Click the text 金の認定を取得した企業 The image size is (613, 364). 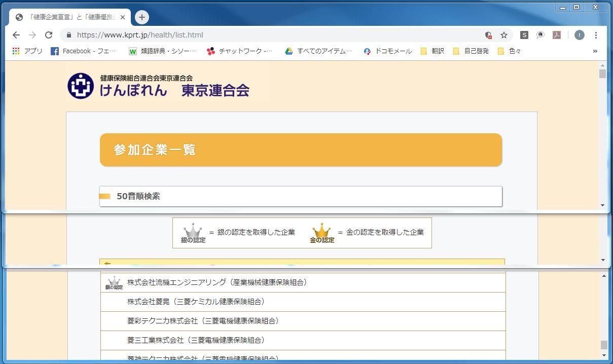(385, 232)
